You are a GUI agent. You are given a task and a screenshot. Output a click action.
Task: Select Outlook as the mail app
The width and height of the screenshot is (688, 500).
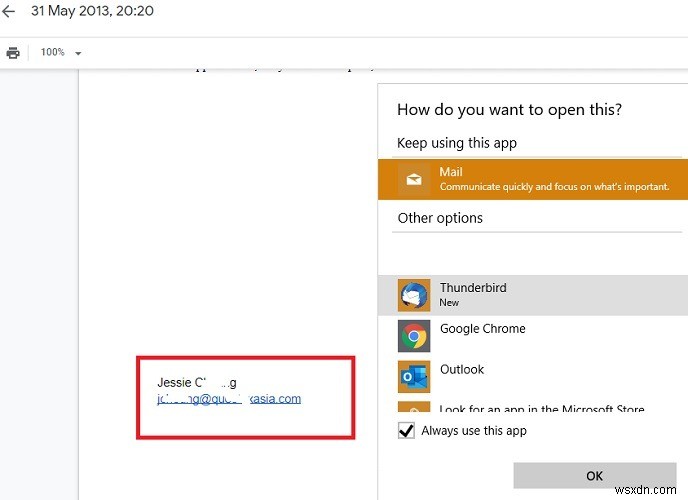click(x=533, y=376)
